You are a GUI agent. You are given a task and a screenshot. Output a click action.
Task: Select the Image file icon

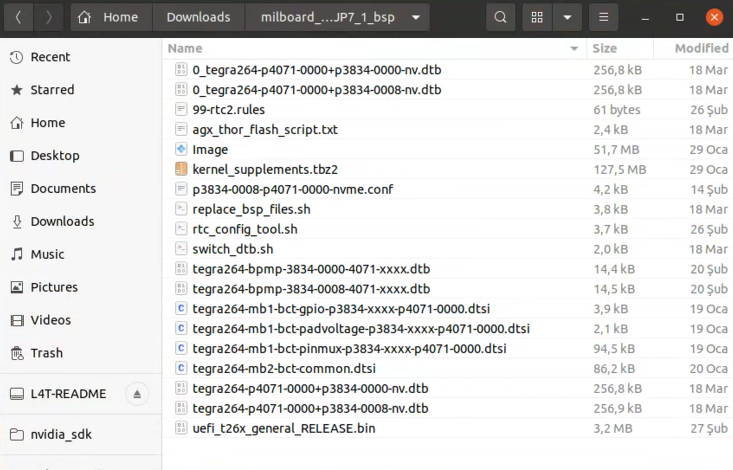tap(181, 150)
